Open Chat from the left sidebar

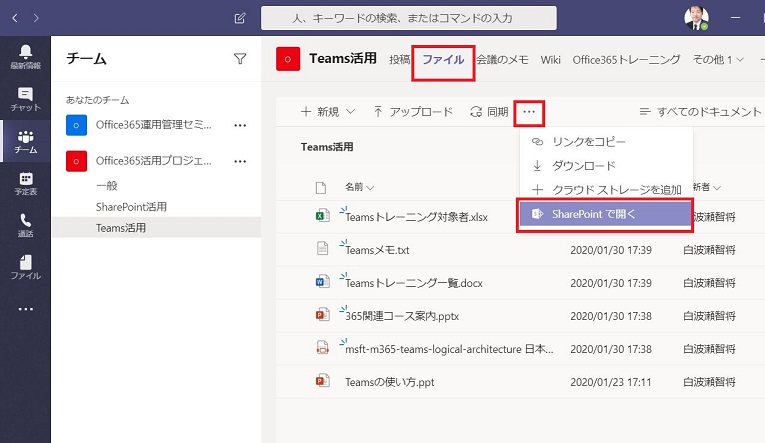(x=25, y=99)
